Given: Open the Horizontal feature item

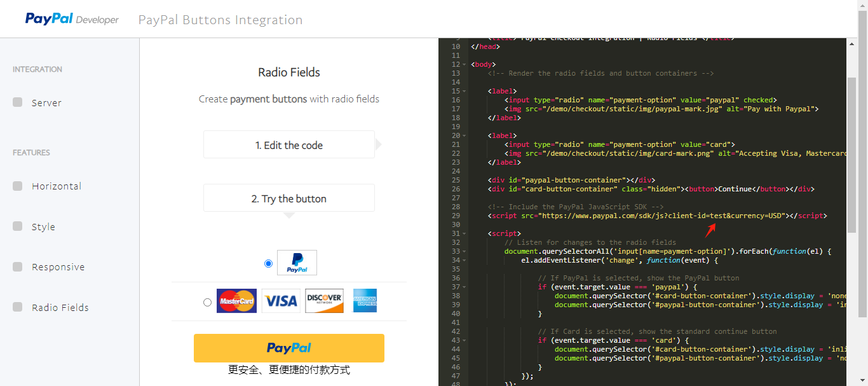Looking at the screenshot, I should (57, 186).
